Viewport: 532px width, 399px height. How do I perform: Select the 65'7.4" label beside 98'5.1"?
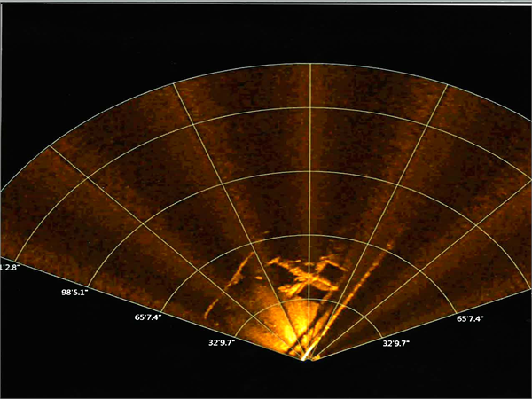point(147,318)
